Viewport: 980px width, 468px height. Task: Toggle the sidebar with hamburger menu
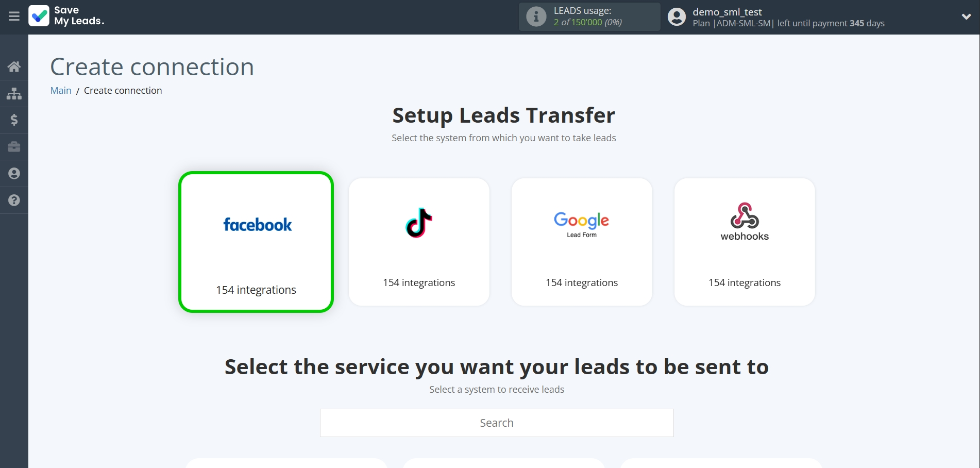(14, 16)
